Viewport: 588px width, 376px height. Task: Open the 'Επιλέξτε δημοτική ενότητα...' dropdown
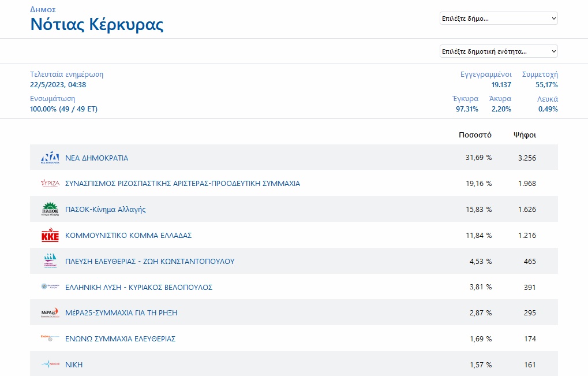(x=499, y=51)
